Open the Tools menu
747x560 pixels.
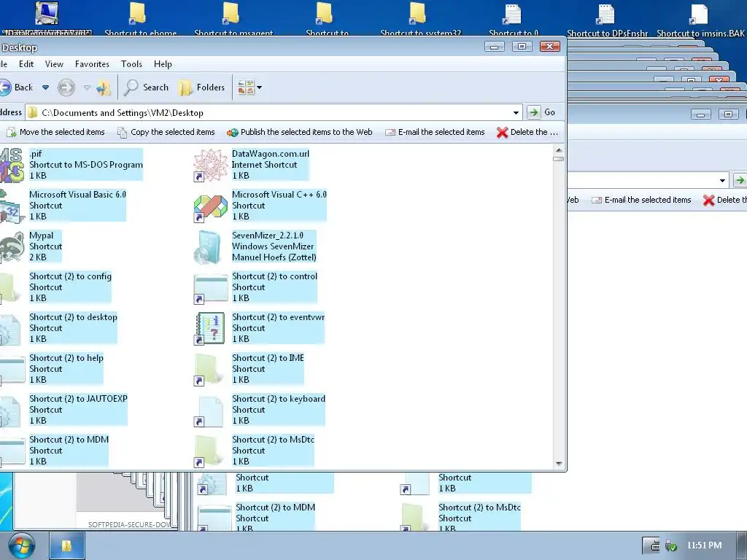[x=131, y=64]
